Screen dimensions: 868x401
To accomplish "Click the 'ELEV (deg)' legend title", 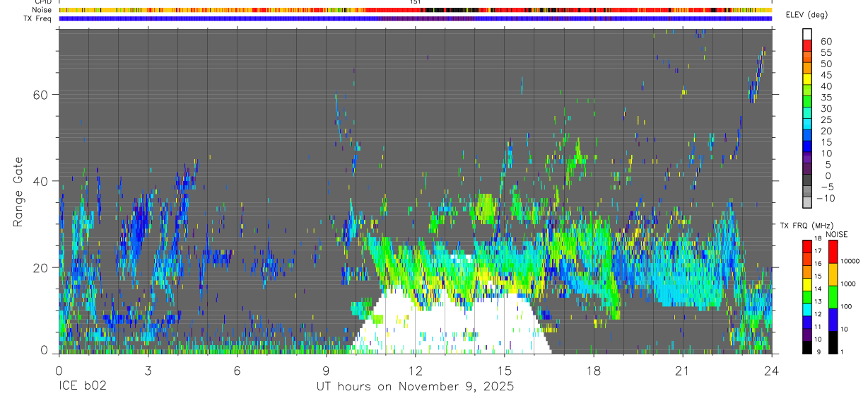I will (807, 15).
